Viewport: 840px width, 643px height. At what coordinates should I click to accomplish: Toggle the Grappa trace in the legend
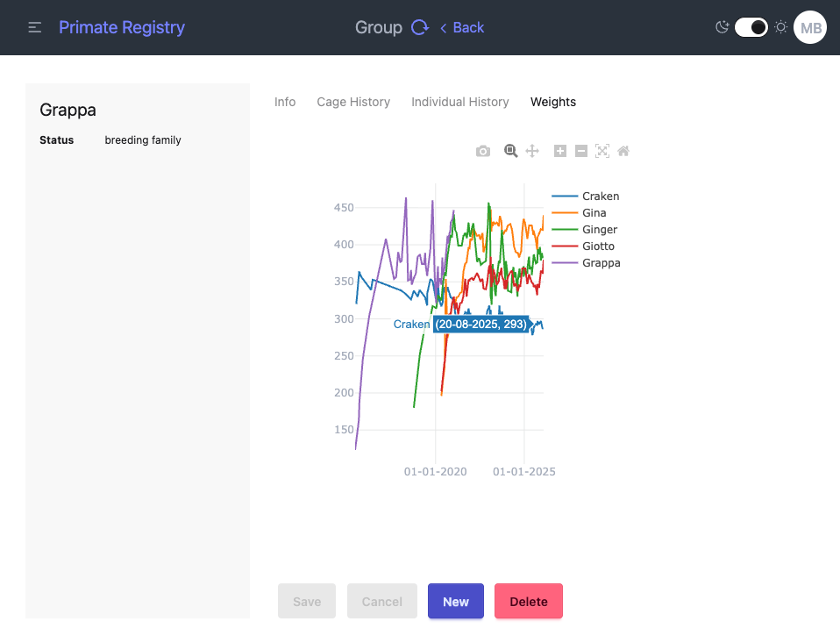601,262
